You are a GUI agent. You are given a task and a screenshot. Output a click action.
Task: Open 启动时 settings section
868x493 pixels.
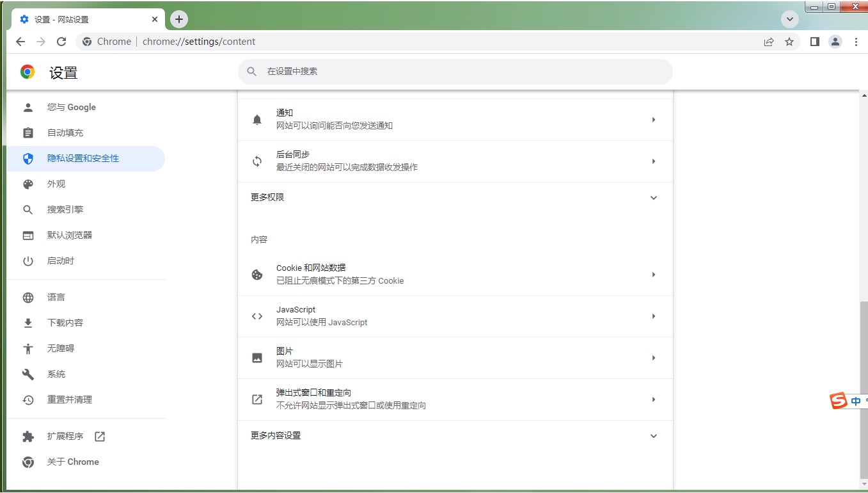(x=86, y=261)
